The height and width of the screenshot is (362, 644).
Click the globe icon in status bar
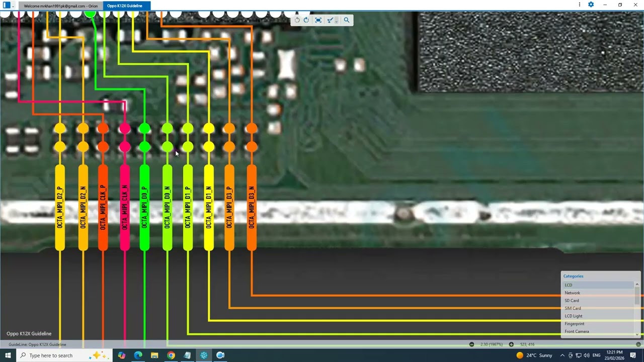pos(638,344)
